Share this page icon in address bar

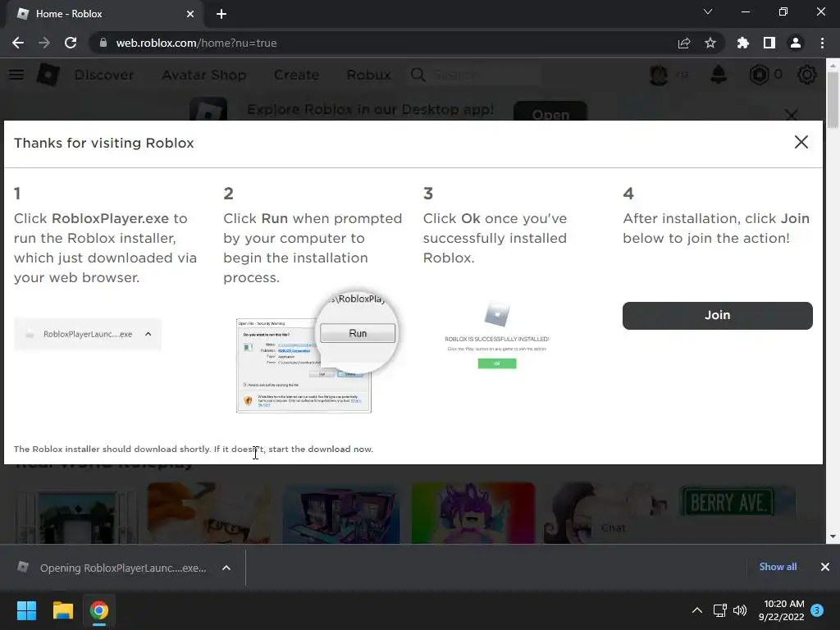684,43
